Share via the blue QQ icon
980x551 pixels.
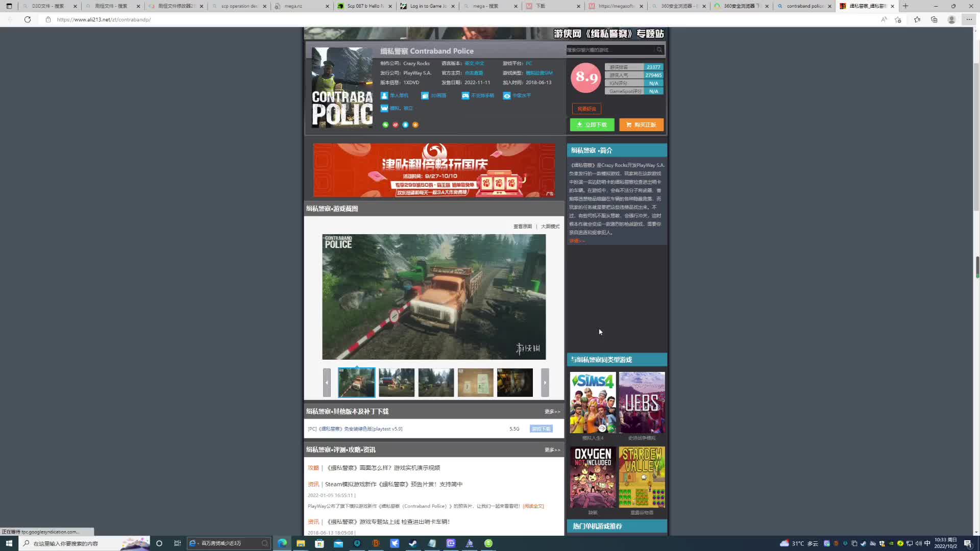(x=405, y=124)
